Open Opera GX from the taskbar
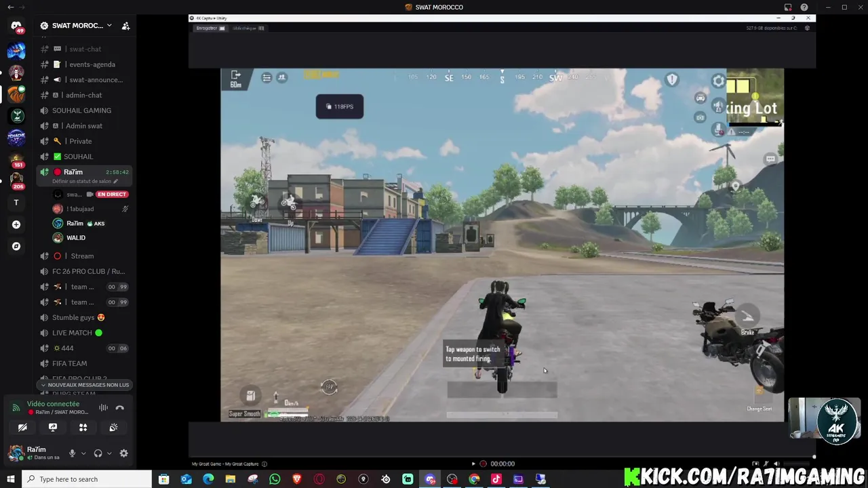Viewport: 868px width, 488px height. (x=319, y=479)
